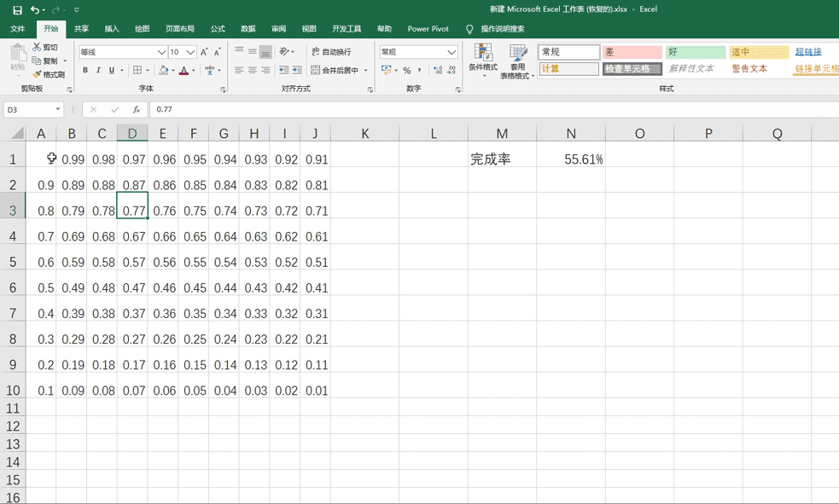
Task: Click the Insert Function fx icon
Action: (x=137, y=109)
